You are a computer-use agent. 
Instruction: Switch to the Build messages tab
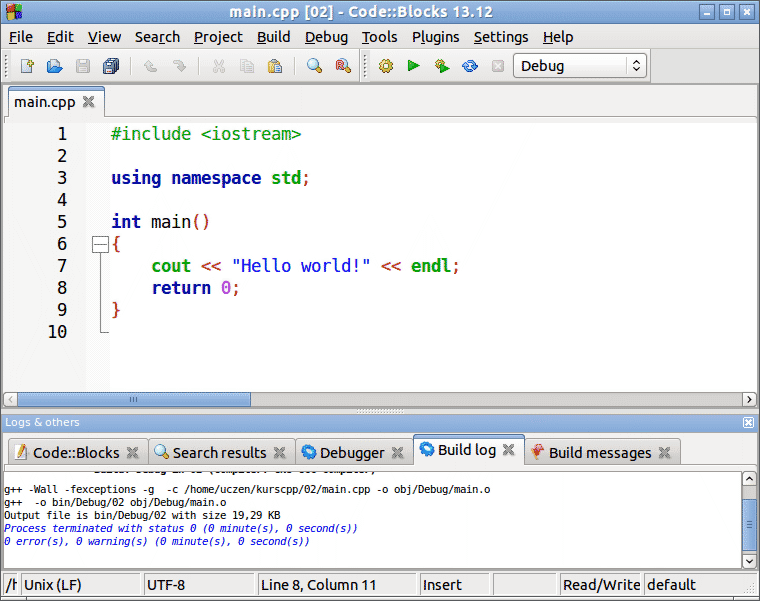pyautogui.click(x=599, y=453)
